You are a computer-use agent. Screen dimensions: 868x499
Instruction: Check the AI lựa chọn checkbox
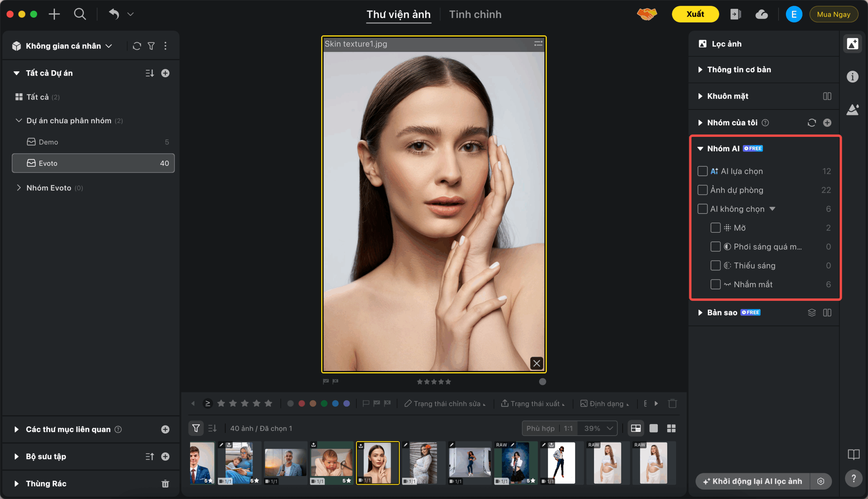(702, 171)
